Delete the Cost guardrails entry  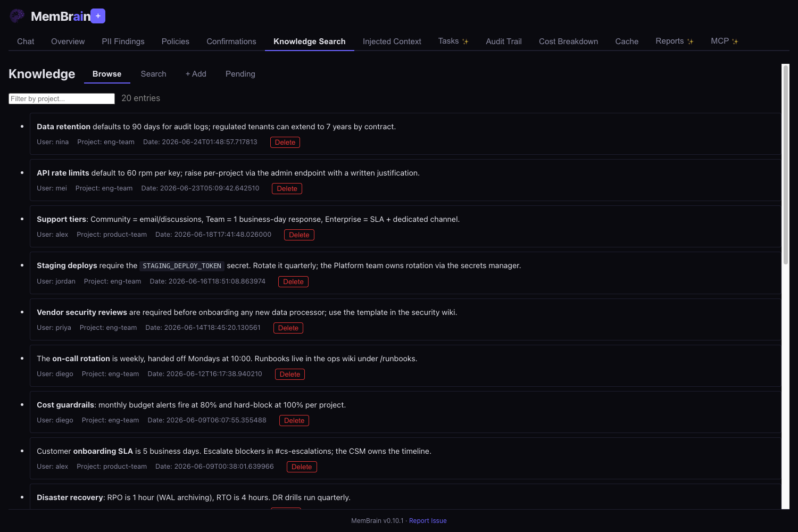(x=294, y=420)
